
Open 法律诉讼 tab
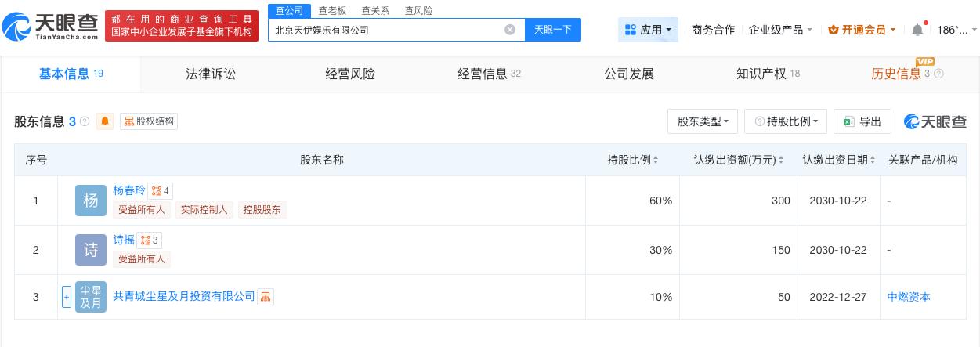pyautogui.click(x=211, y=74)
